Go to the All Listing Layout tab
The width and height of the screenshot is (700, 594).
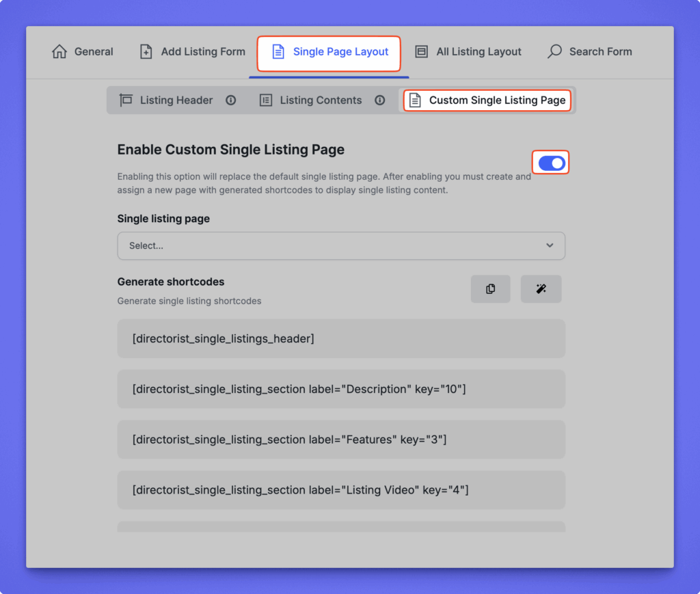tap(479, 52)
